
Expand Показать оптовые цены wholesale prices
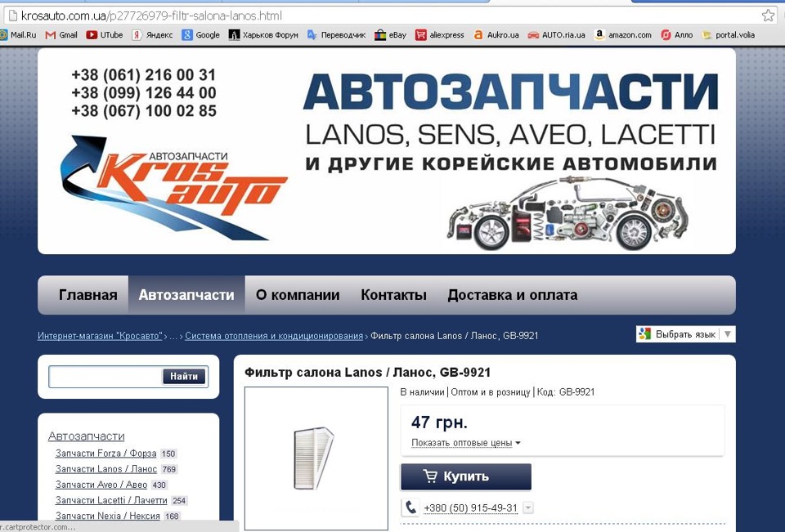pos(465,443)
